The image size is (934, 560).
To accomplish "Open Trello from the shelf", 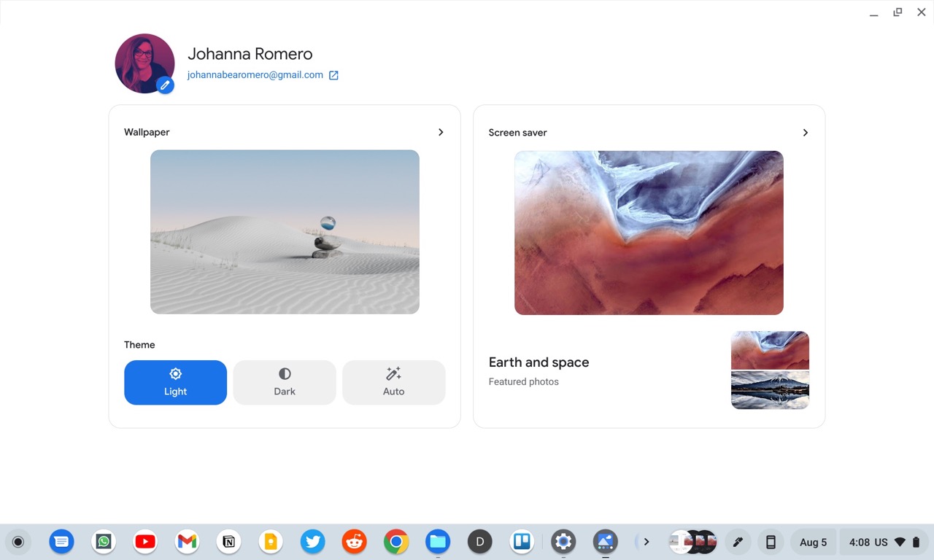I will click(522, 542).
